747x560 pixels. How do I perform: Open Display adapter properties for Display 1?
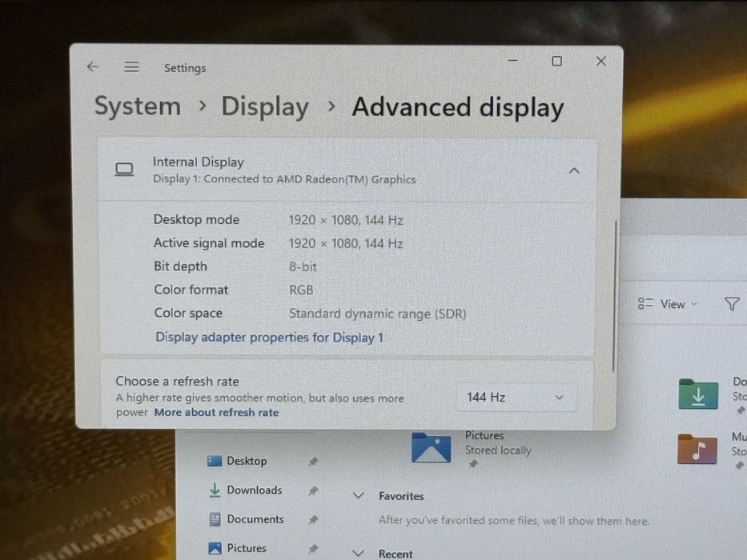click(x=269, y=338)
